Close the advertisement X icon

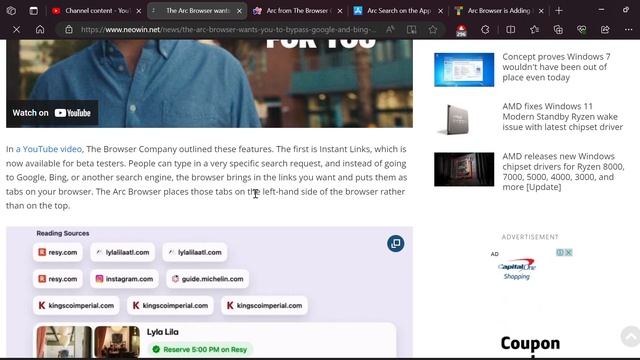pyautogui.click(x=569, y=253)
